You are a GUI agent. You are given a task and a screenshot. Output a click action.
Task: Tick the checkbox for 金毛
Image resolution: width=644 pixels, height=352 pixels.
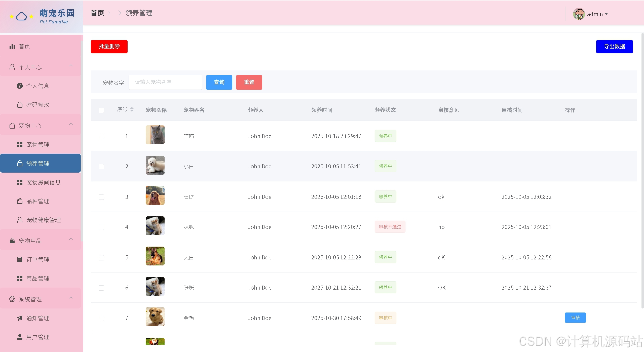[x=101, y=318]
